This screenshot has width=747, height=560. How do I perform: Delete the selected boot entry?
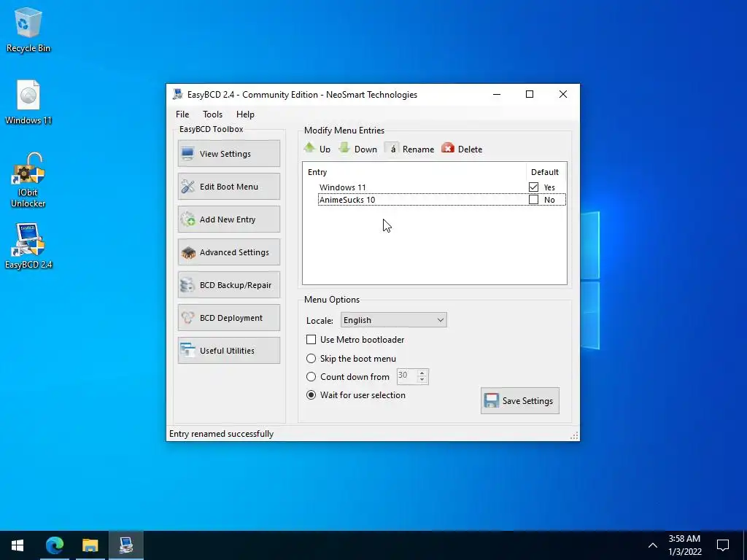462,149
